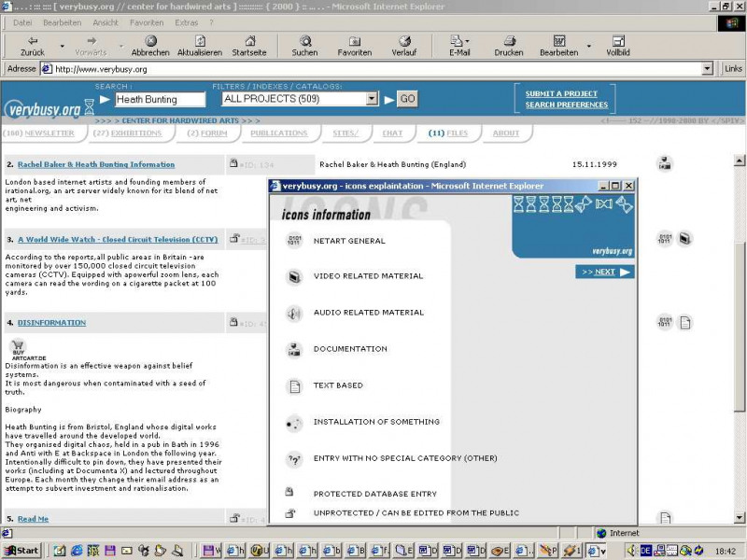Open the ALL PROJECTS filter dropdown
This screenshot has height=560, width=747.
(372, 99)
